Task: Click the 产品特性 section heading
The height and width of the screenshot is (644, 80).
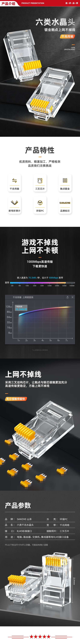Action: click(x=40, y=150)
